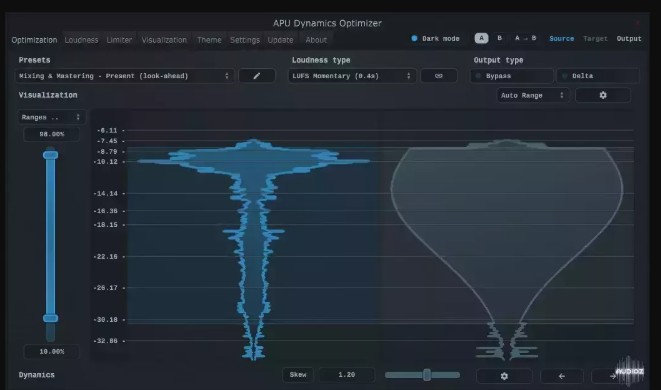
Task: Click the Skew value field 1.20
Action: coord(347,375)
